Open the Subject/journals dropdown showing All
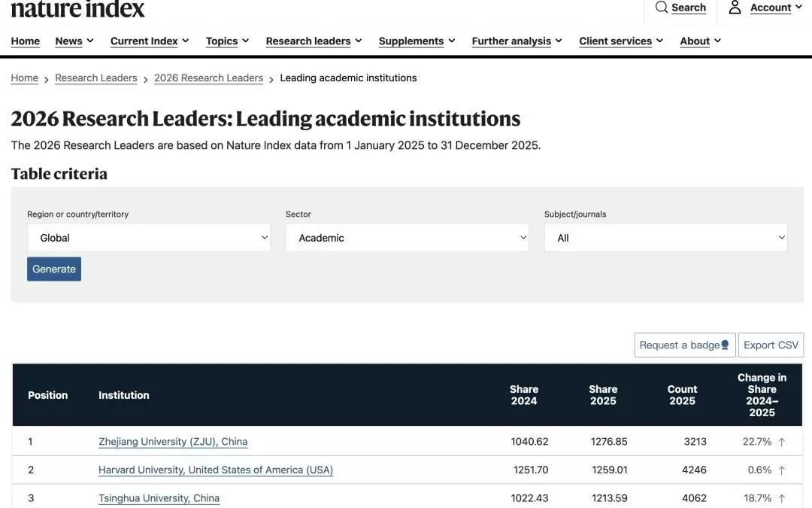812x508 pixels. click(x=666, y=238)
